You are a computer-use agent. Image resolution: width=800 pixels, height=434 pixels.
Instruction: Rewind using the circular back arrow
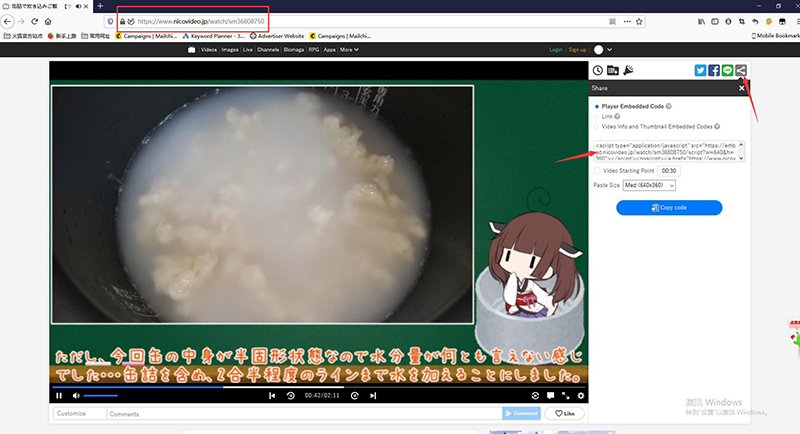(x=290, y=396)
